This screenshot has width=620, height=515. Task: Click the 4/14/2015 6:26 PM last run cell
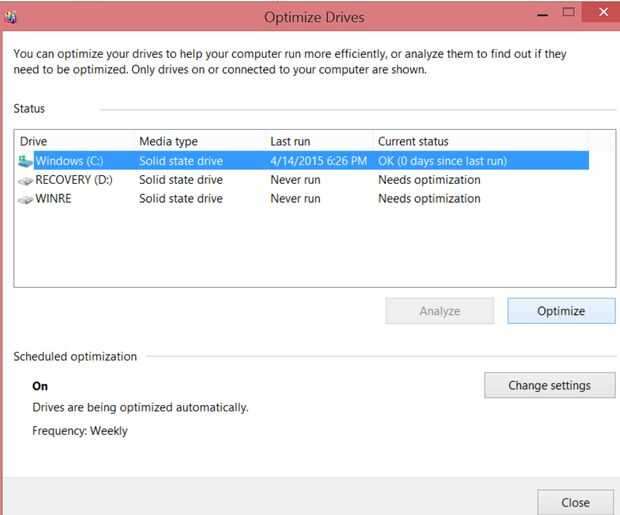tap(318, 161)
